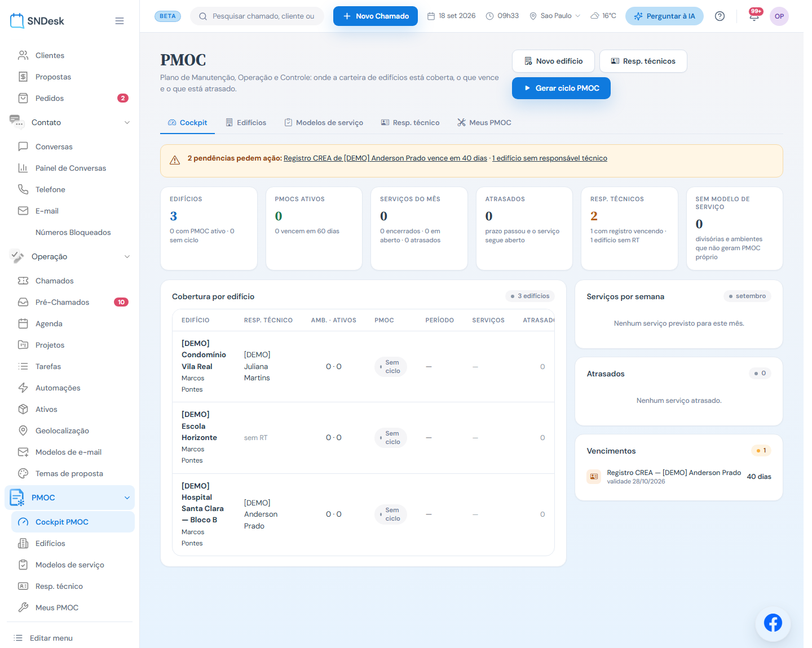The width and height of the screenshot is (812, 648).
Task: Open Ativos in the sidebar
Action: (73, 409)
